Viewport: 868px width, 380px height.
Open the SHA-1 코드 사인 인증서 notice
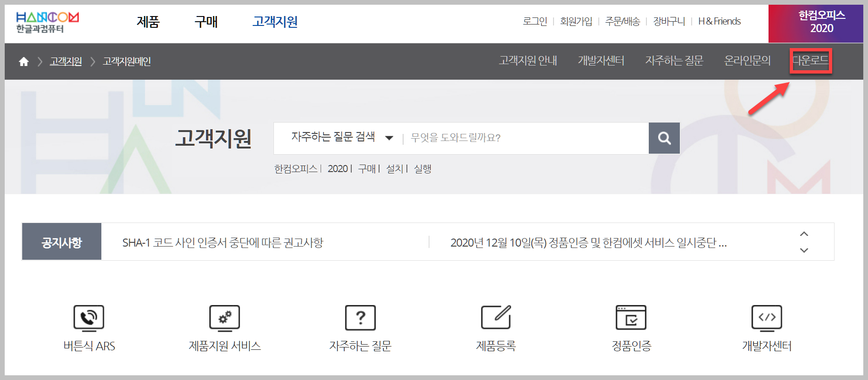pos(223,243)
